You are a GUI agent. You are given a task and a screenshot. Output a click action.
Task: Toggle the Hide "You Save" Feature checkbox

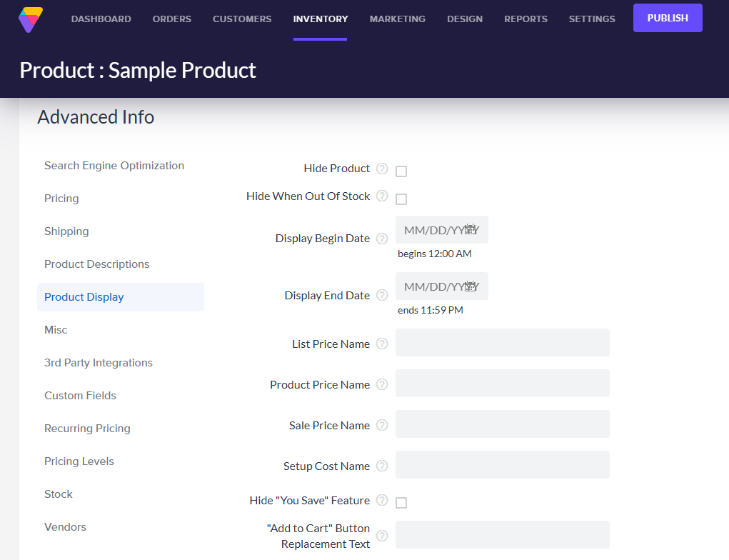click(401, 502)
